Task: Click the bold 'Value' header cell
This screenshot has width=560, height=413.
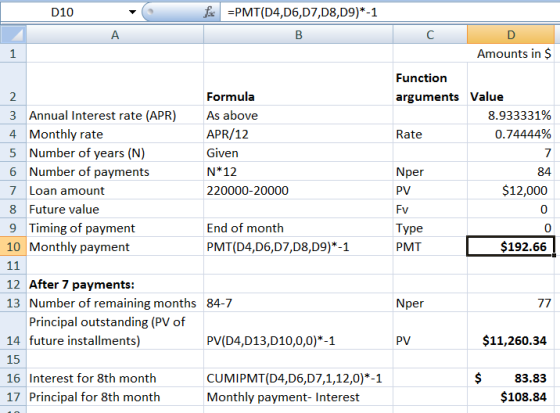Action: [511, 84]
